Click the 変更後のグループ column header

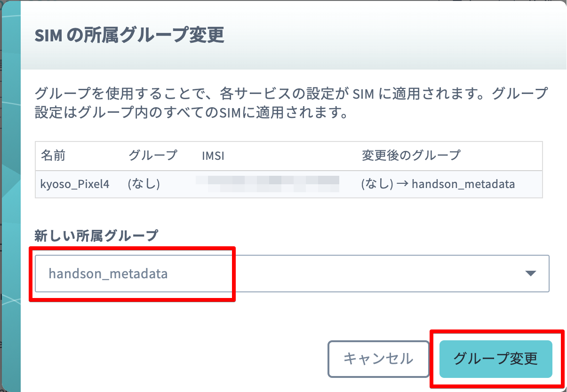tap(411, 155)
